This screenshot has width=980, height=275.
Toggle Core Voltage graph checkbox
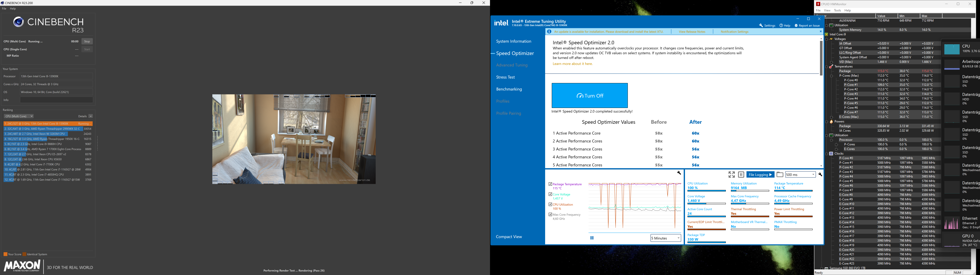click(x=550, y=195)
